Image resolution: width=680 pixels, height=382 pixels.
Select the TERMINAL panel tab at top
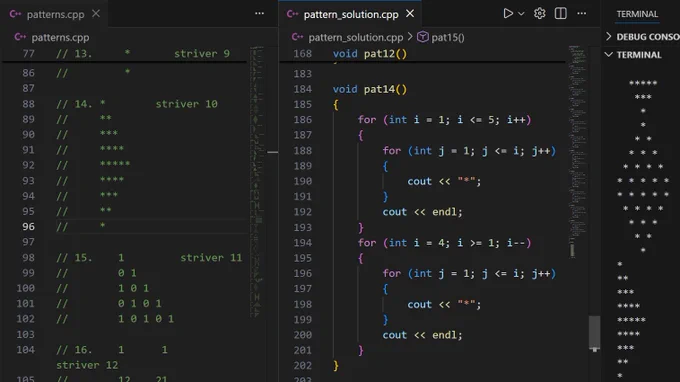pyautogui.click(x=637, y=14)
